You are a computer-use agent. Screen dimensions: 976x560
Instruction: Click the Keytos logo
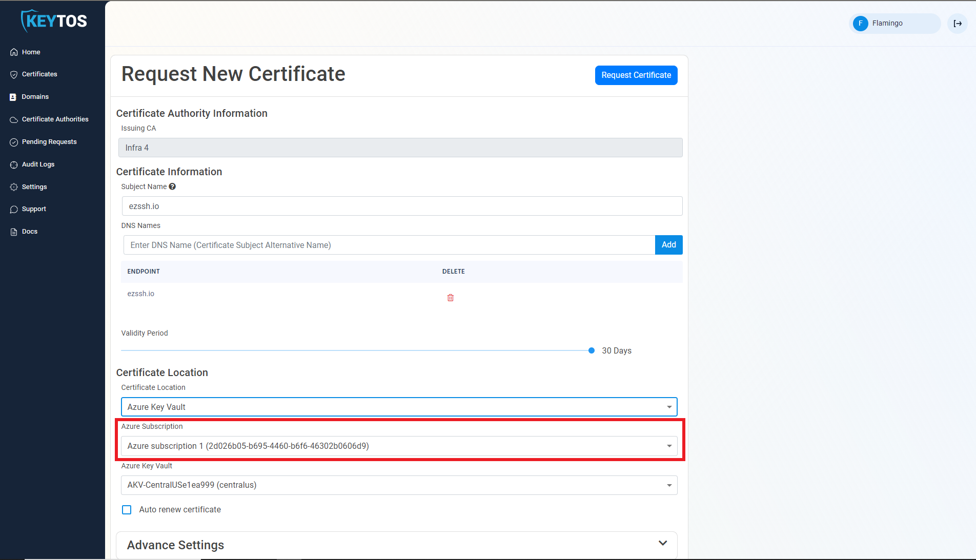54,21
